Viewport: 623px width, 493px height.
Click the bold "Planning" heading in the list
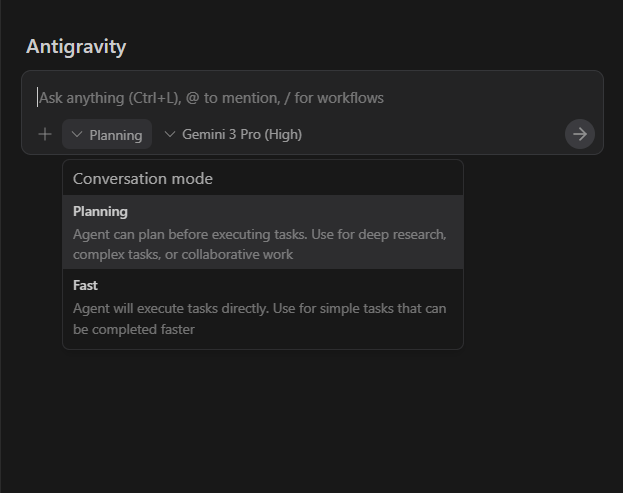click(x=100, y=212)
